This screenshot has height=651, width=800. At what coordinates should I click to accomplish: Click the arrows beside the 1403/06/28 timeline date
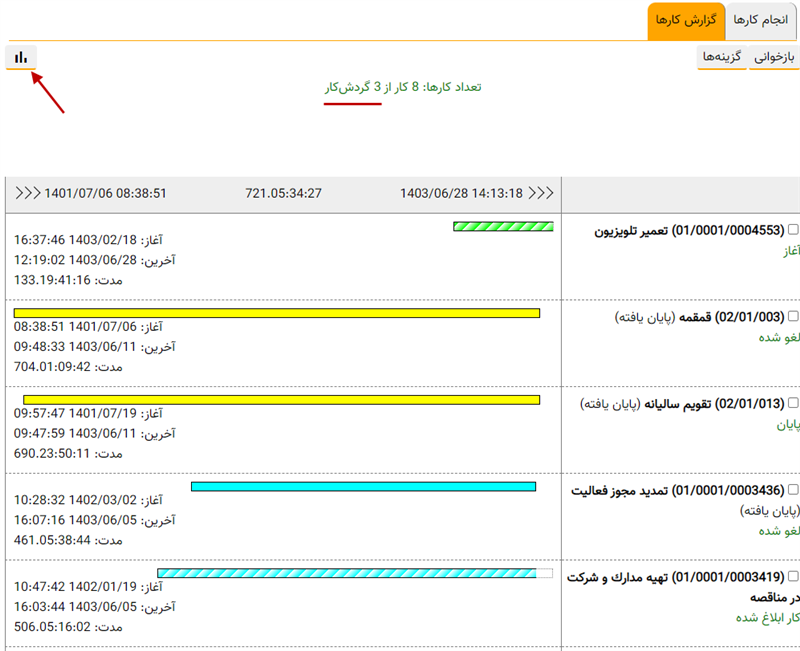pos(541,193)
